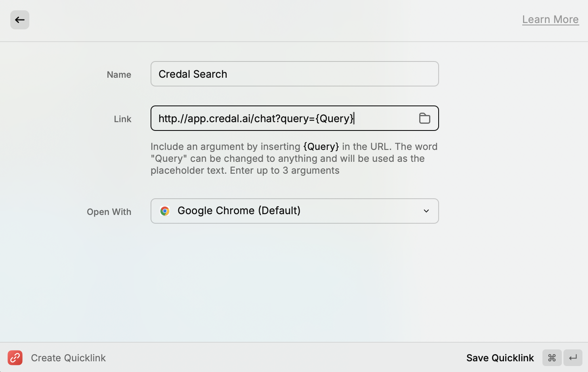Click the Name field label

click(119, 75)
